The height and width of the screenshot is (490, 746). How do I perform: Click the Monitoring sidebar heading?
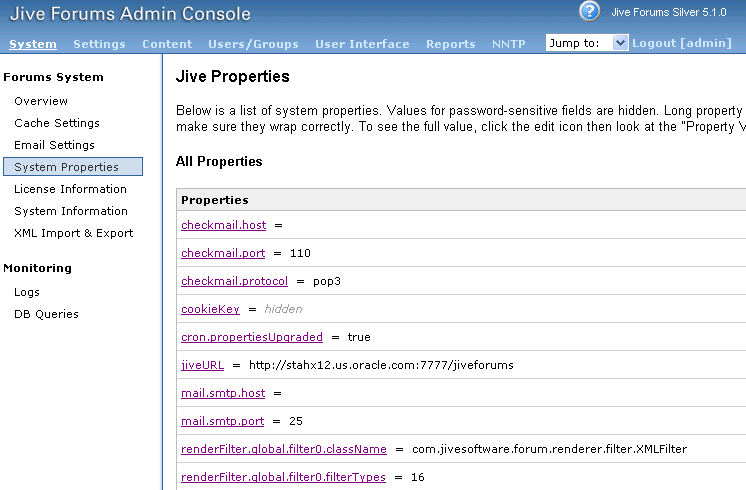pyautogui.click(x=38, y=268)
